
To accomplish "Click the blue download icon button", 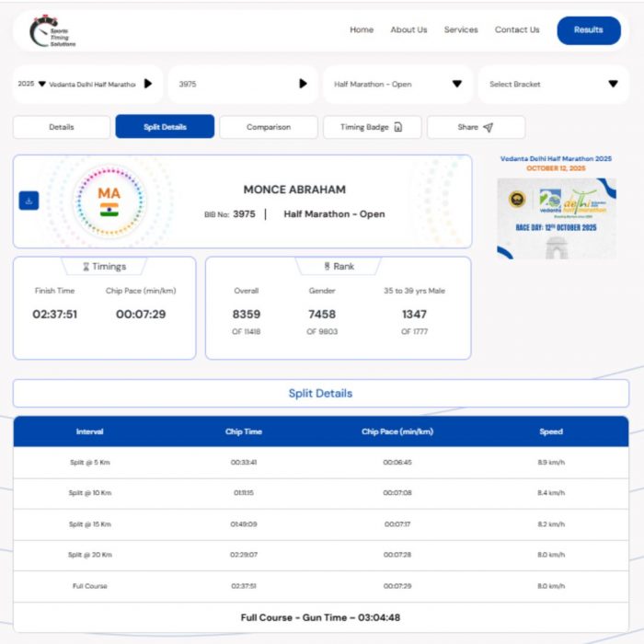I will click(x=29, y=201).
